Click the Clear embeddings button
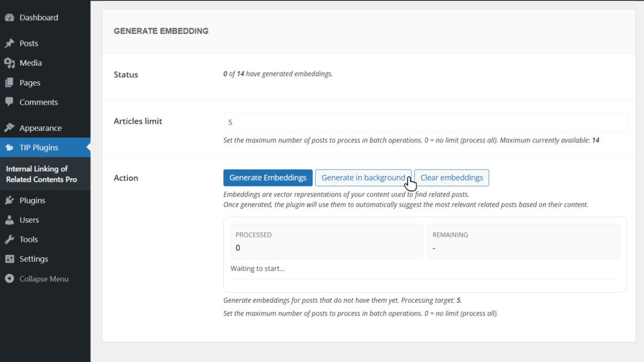Image resolution: width=644 pixels, height=362 pixels. (x=452, y=178)
